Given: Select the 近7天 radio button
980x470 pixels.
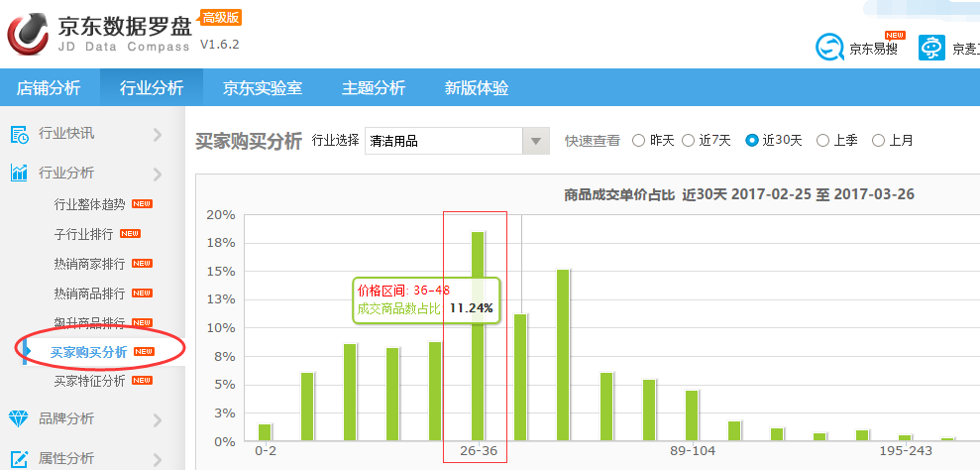Looking at the screenshot, I should [688, 140].
